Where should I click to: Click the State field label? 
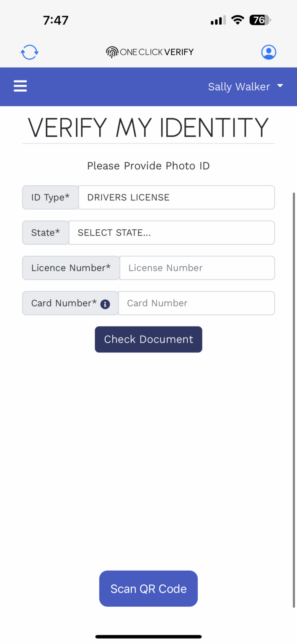(45, 232)
